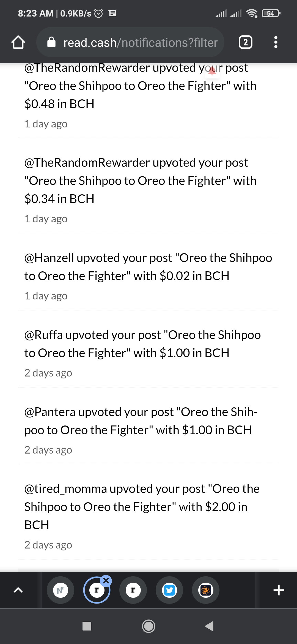Open the @Hanzell upvote notification
This screenshot has width=297, height=644.
pyautogui.click(x=148, y=276)
